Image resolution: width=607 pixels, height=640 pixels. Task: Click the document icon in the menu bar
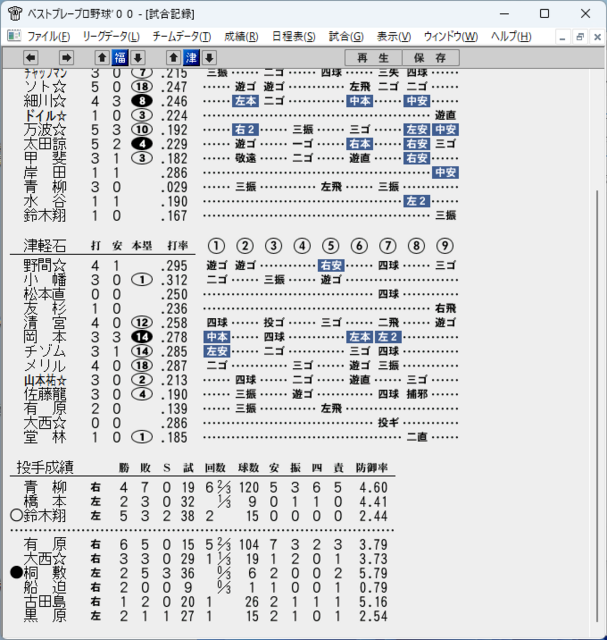[14, 36]
